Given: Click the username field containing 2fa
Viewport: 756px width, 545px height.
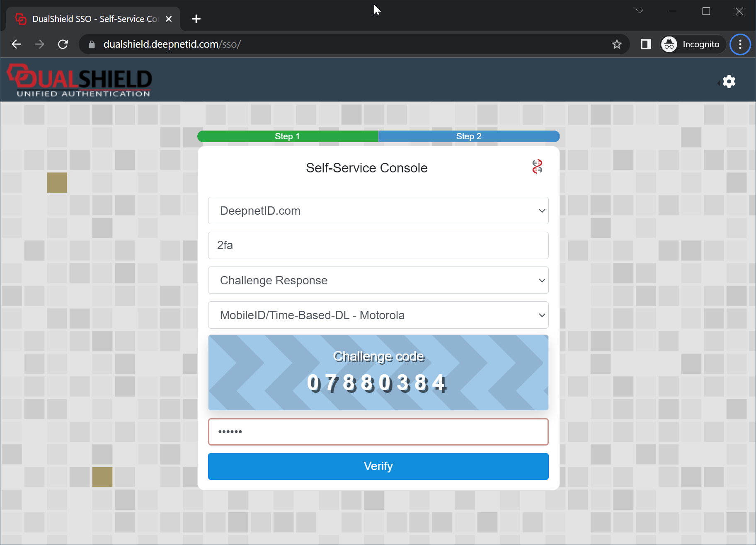Looking at the screenshot, I should coord(378,245).
